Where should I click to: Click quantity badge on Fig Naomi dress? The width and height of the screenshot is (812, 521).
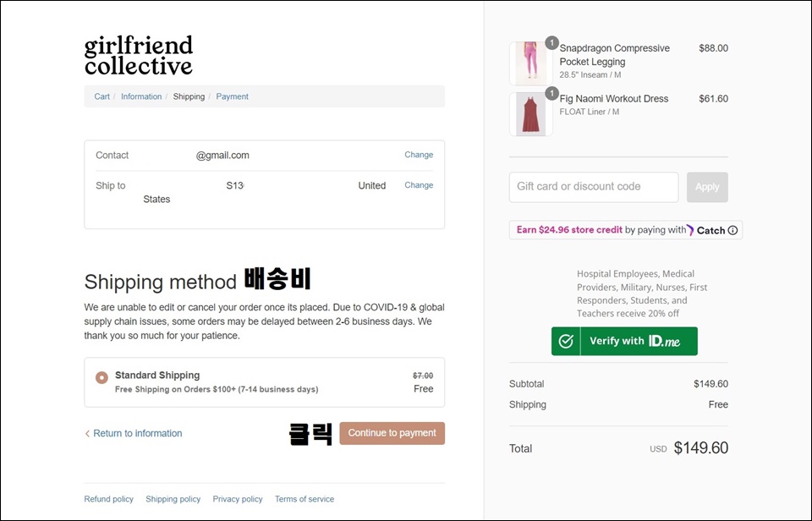click(552, 93)
